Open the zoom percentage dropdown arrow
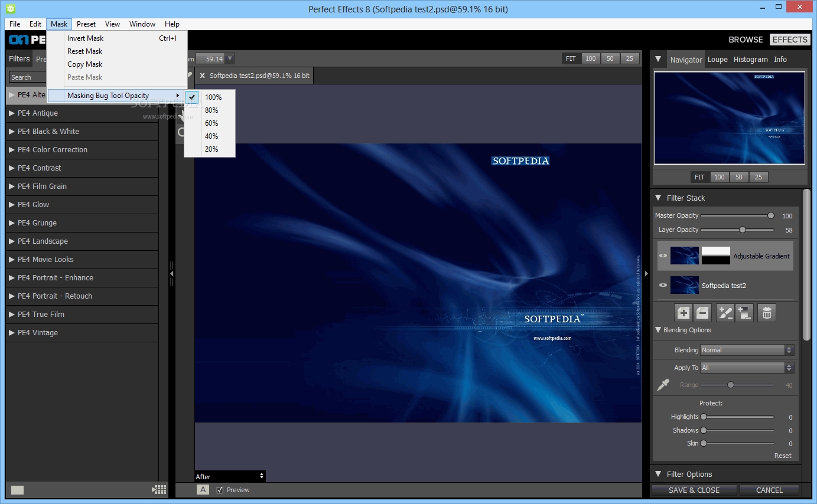The image size is (817, 504). coord(230,58)
